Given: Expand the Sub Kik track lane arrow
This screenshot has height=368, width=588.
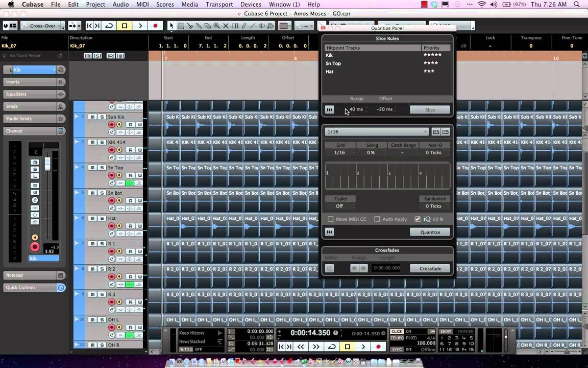Looking at the screenshot, I should [77, 117].
